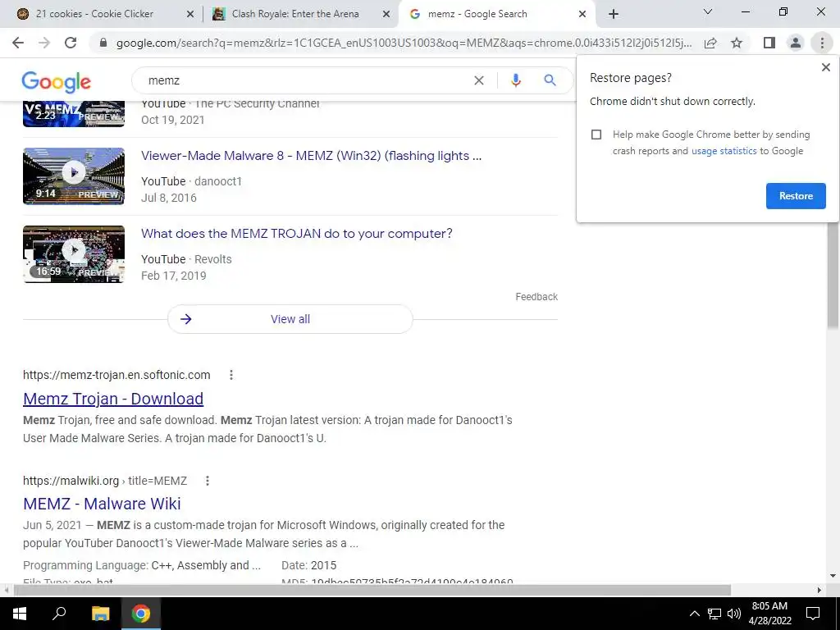Screen dimensions: 840x630
Task: Open File Explorer from taskbar
Action: coord(100,614)
